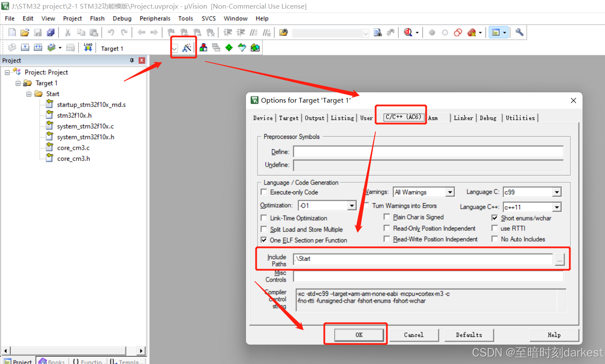The height and width of the screenshot is (364, 605).
Task: Click the Find in Files binoculars-folder icon
Action: coord(283,32)
